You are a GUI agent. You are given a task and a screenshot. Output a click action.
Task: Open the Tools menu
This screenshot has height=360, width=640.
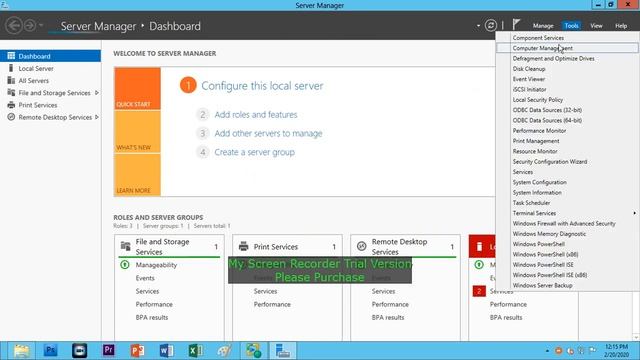pos(571,26)
